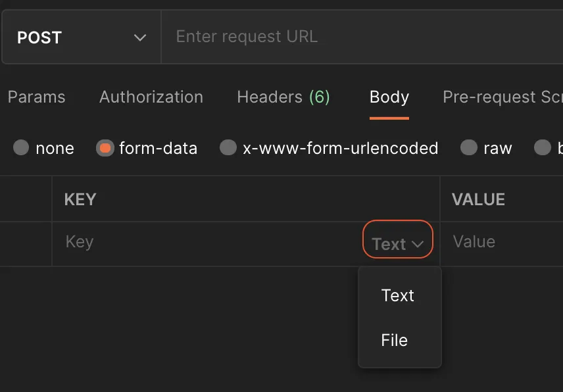563x392 pixels.
Task: Choose File from the type menu
Action: (395, 340)
